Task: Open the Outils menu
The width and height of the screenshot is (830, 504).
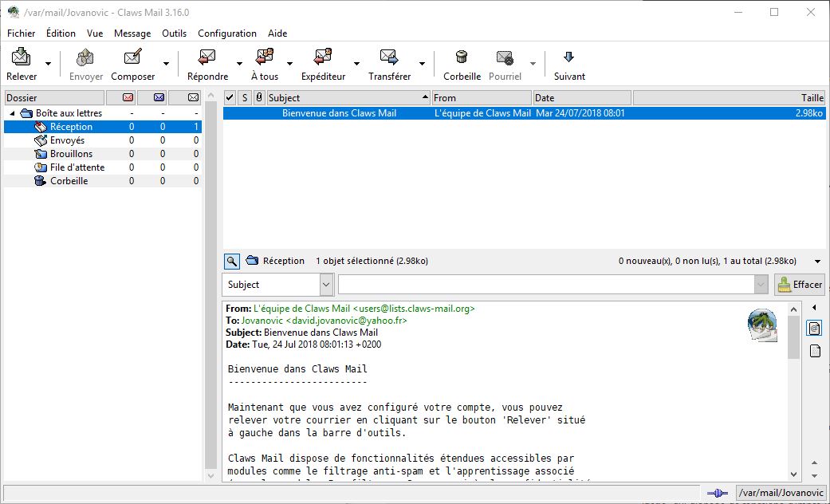Action: coord(174,33)
